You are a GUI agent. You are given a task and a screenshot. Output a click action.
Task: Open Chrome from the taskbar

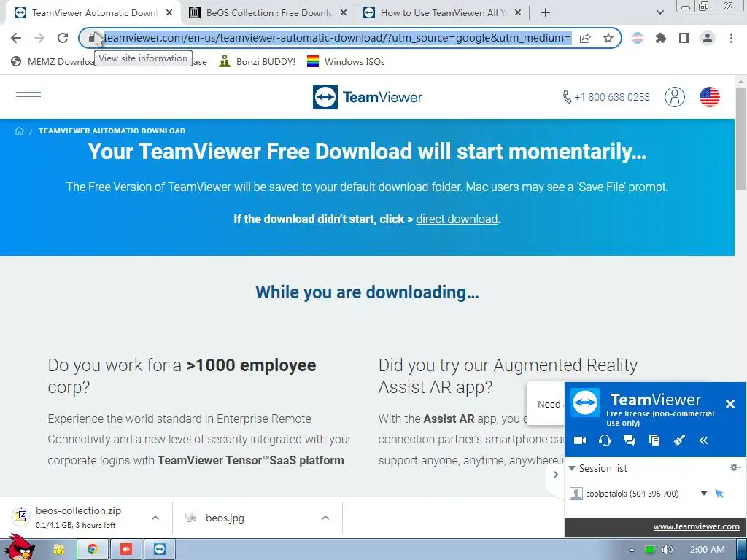pyautogui.click(x=92, y=550)
